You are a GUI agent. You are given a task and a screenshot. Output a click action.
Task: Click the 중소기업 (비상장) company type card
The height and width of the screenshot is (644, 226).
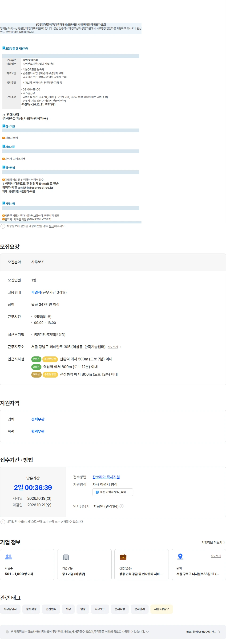[x=84, y=565]
